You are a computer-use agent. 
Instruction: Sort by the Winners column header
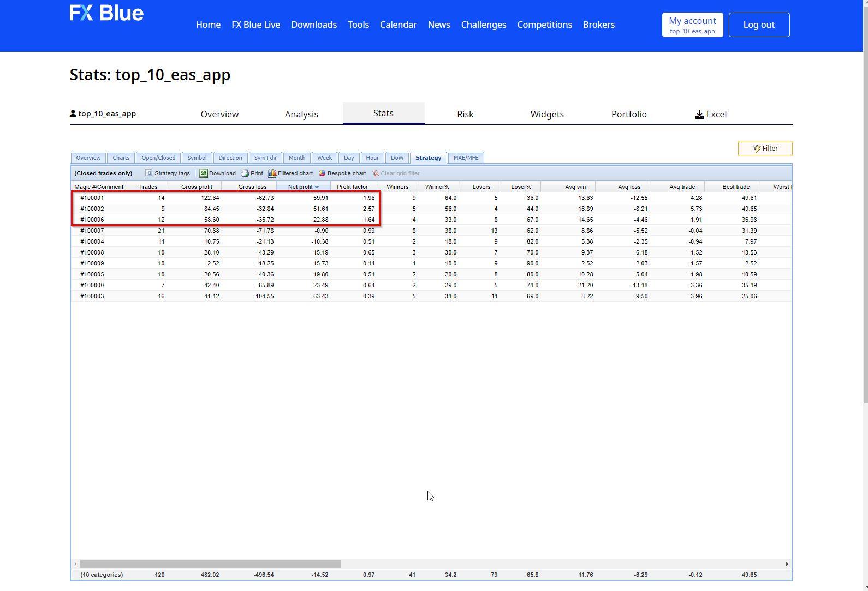[x=397, y=187]
